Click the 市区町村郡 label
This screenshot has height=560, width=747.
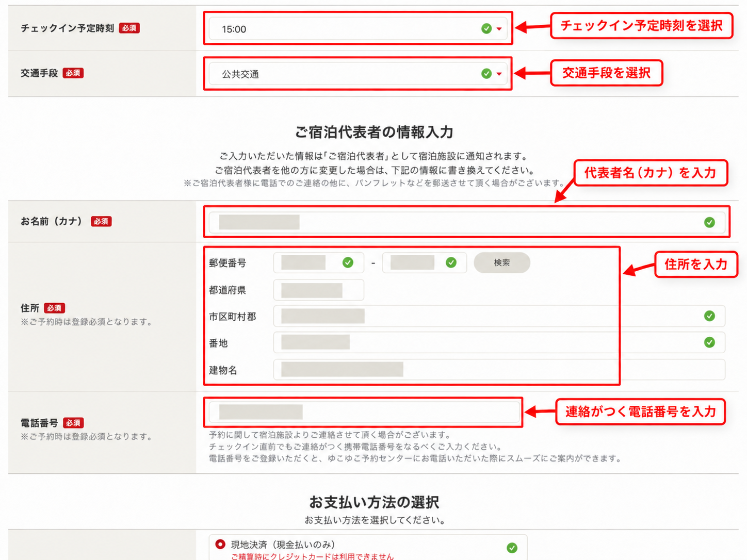point(233,317)
